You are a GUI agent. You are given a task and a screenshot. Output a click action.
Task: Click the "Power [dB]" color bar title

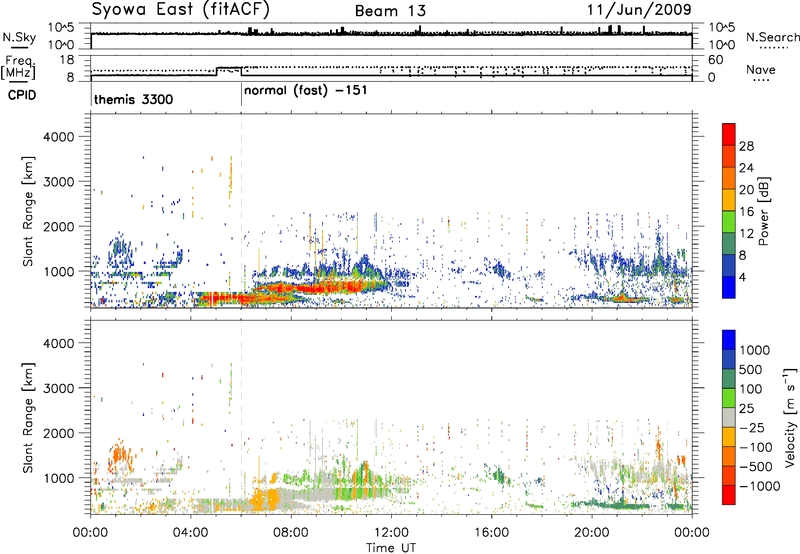tap(764, 211)
